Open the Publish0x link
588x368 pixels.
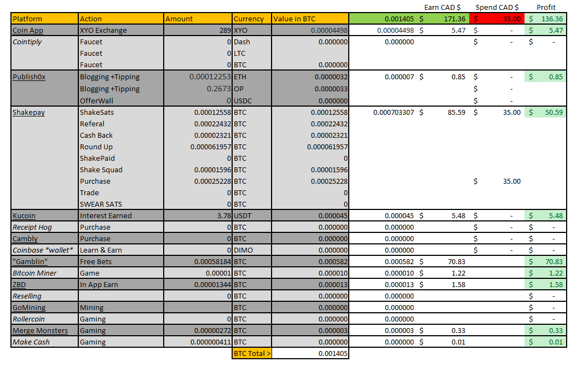click(x=29, y=77)
